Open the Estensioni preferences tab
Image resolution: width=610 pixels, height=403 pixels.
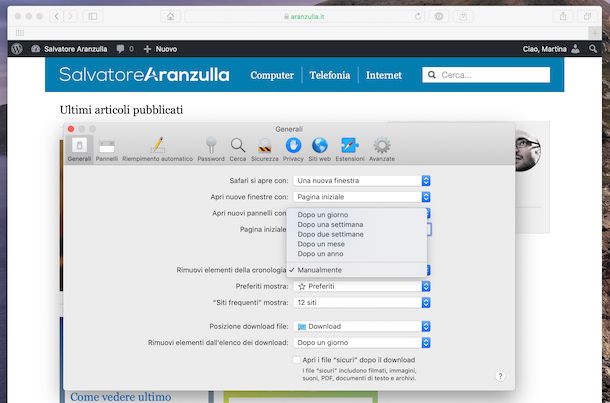tap(350, 150)
